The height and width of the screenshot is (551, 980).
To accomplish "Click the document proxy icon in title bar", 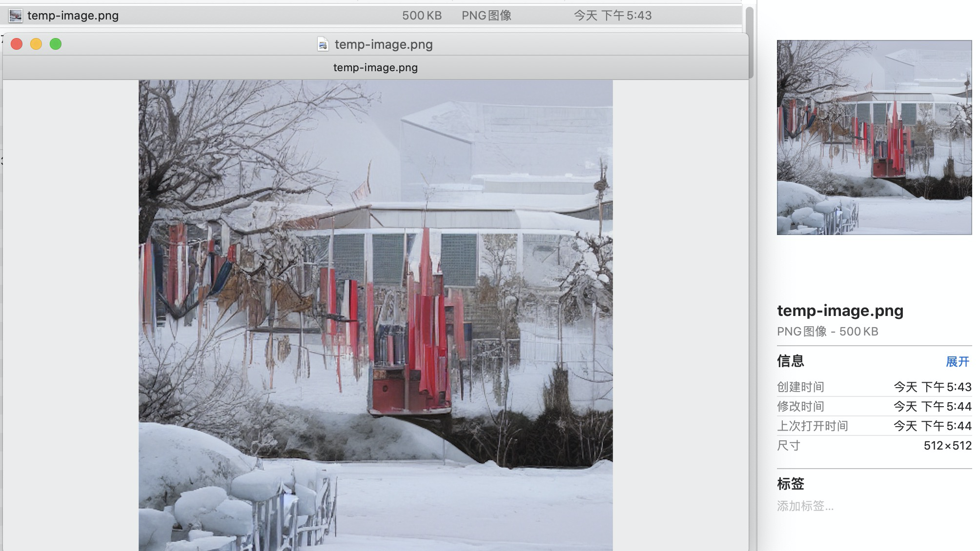I will tap(323, 44).
